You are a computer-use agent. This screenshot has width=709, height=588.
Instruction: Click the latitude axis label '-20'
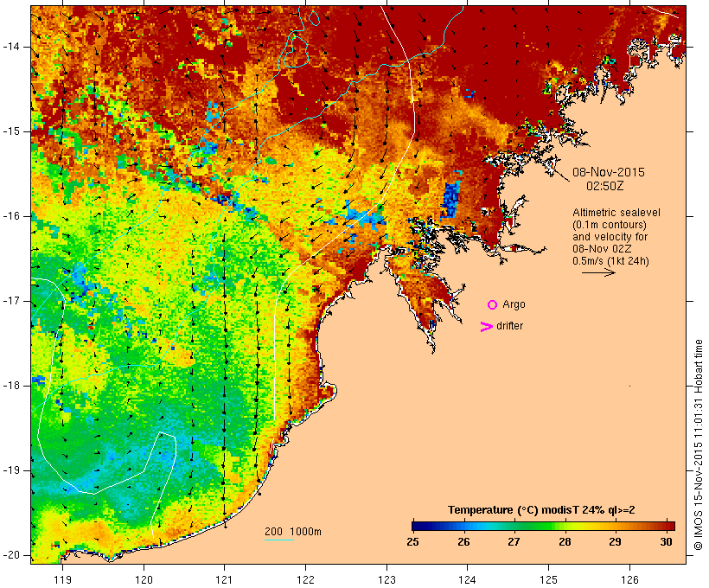pyautogui.click(x=10, y=555)
